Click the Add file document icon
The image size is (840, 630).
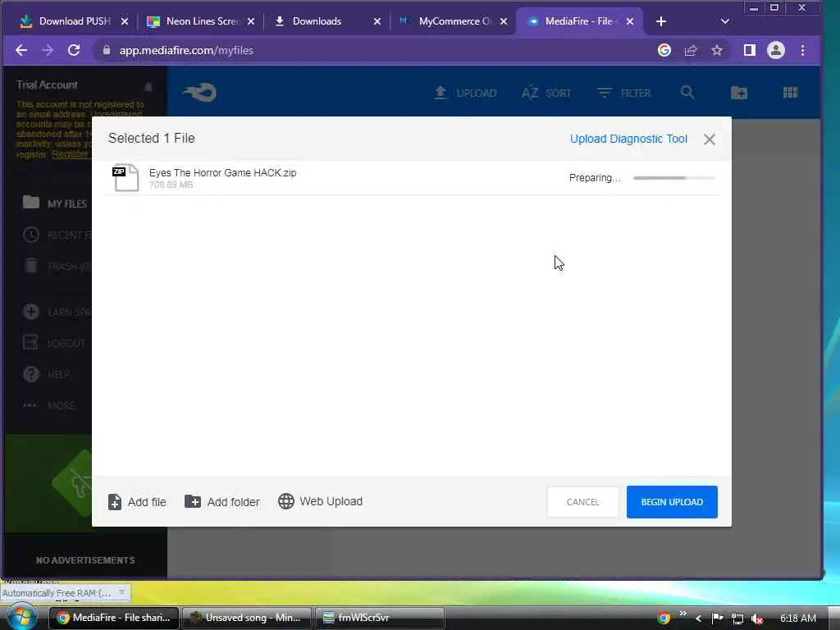[115, 502]
